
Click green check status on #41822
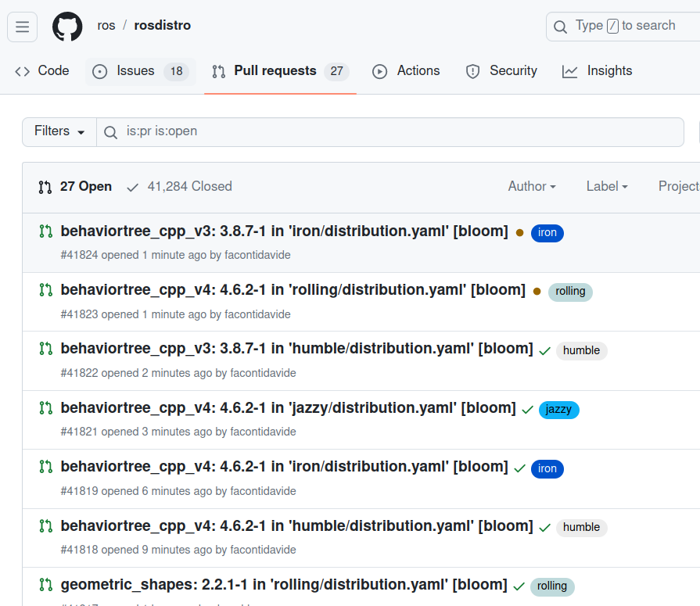(x=544, y=351)
